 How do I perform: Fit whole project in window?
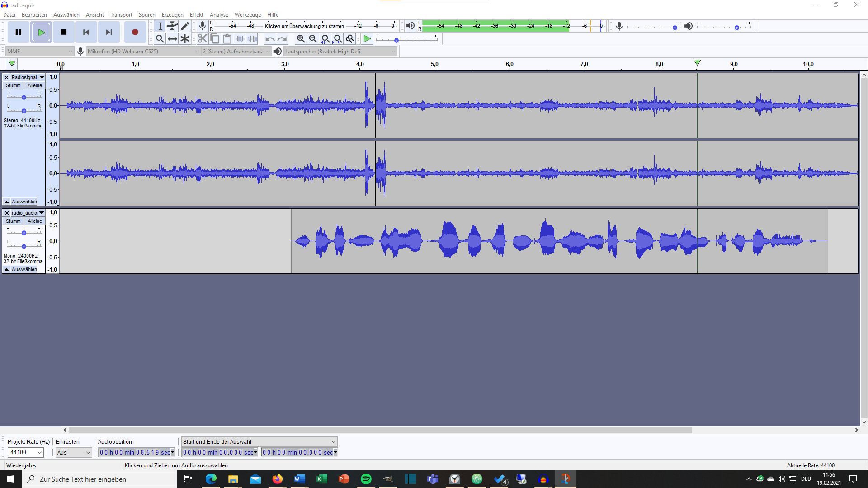338,39
